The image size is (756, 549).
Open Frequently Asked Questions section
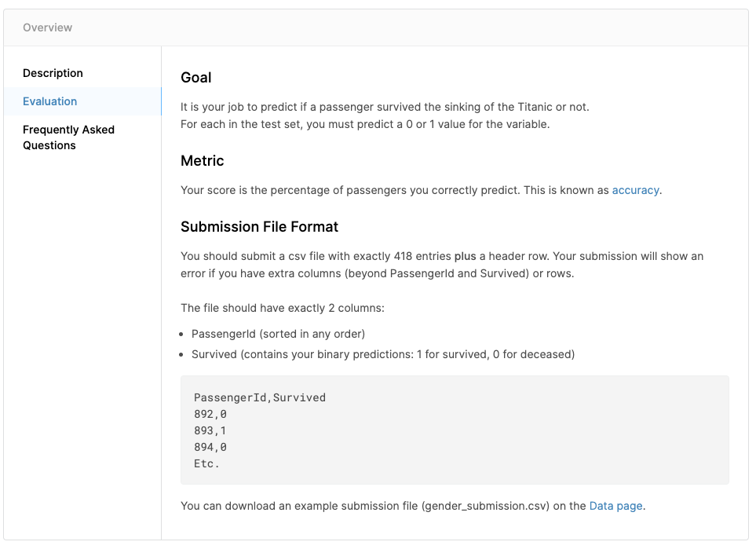tap(68, 137)
